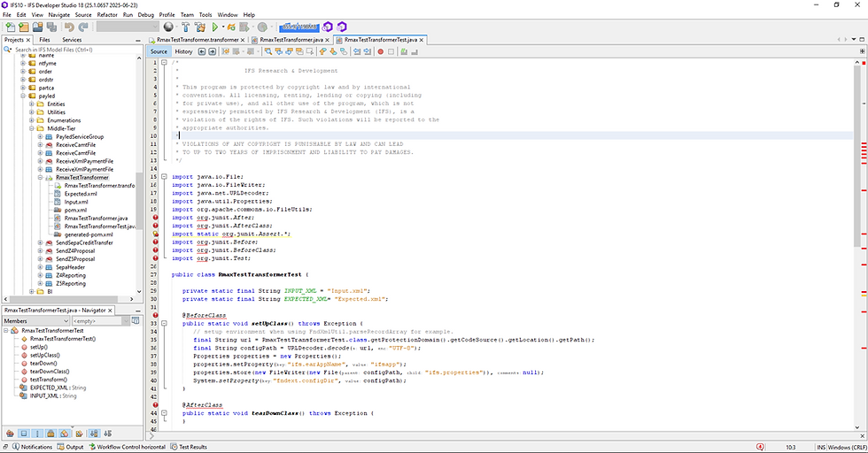Collapse the payled tree node
This screenshot has height=453, width=868.
pos(23,96)
